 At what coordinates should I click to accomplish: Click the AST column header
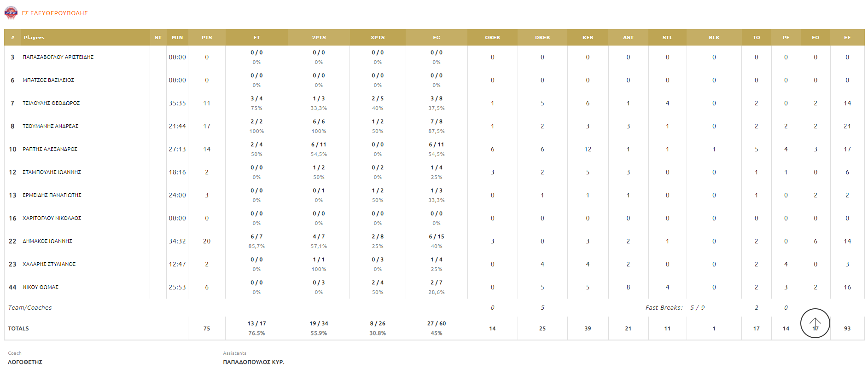628,38
